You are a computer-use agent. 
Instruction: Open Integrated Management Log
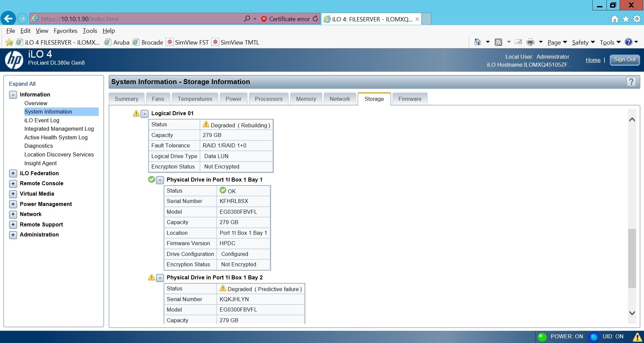pyautogui.click(x=59, y=129)
